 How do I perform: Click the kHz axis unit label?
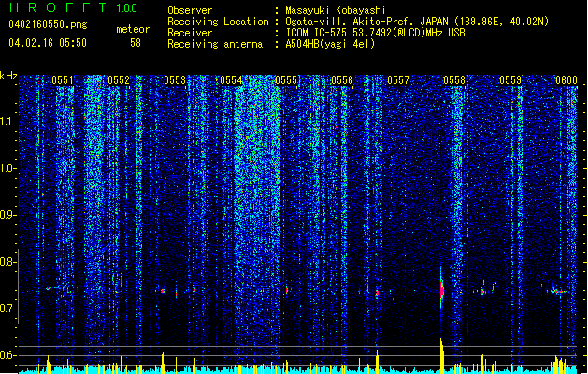coord(8,76)
